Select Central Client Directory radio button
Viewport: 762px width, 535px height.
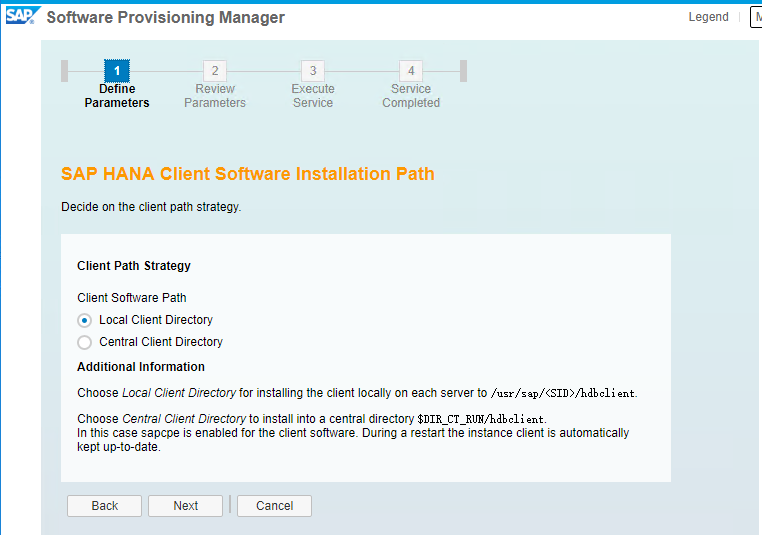coord(85,343)
